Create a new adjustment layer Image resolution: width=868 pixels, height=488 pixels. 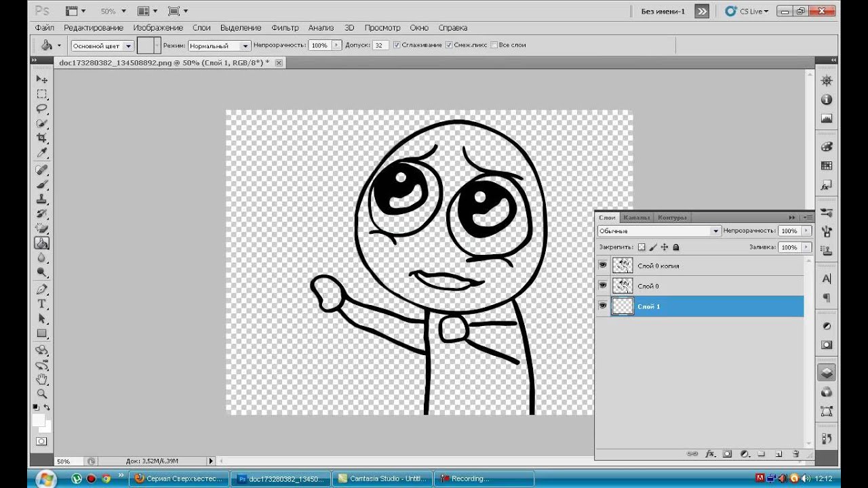[744, 453]
